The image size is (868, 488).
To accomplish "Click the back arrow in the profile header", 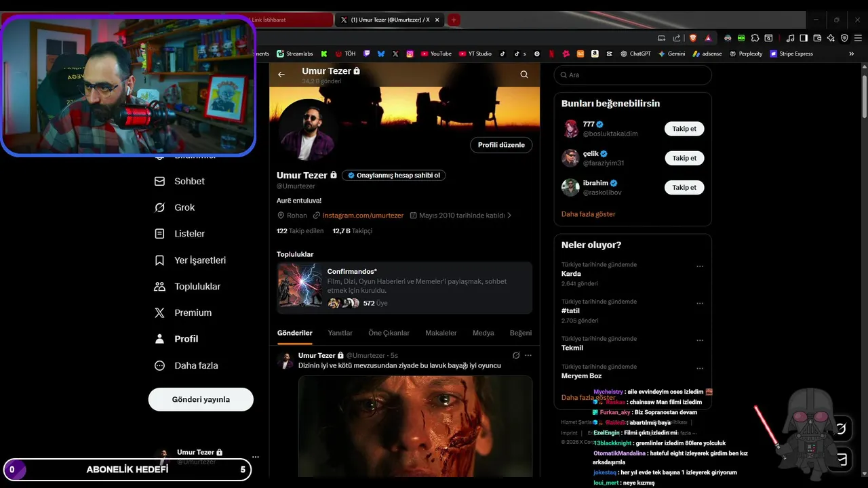I will [281, 75].
